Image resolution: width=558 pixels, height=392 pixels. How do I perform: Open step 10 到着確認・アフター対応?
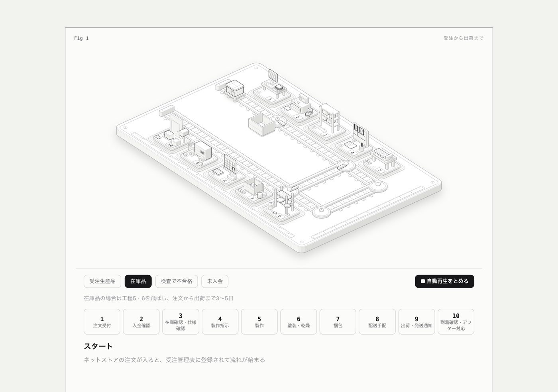point(456,321)
